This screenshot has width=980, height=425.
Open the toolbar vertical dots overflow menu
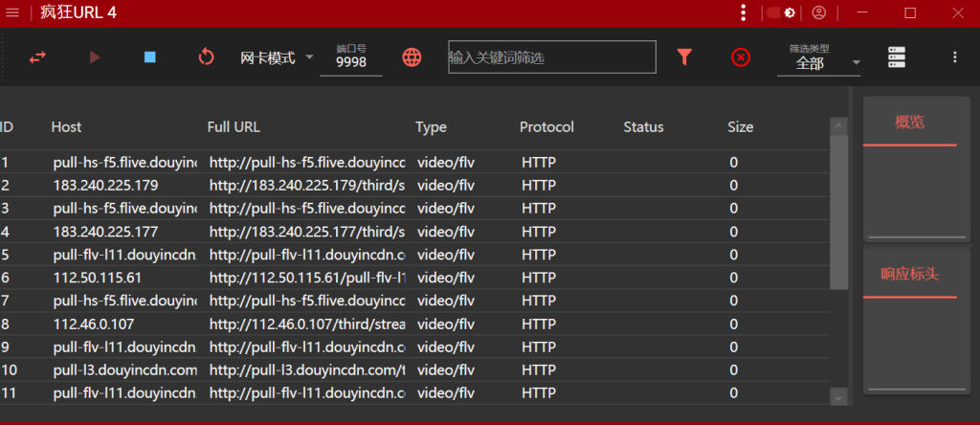click(x=954, y=57)
